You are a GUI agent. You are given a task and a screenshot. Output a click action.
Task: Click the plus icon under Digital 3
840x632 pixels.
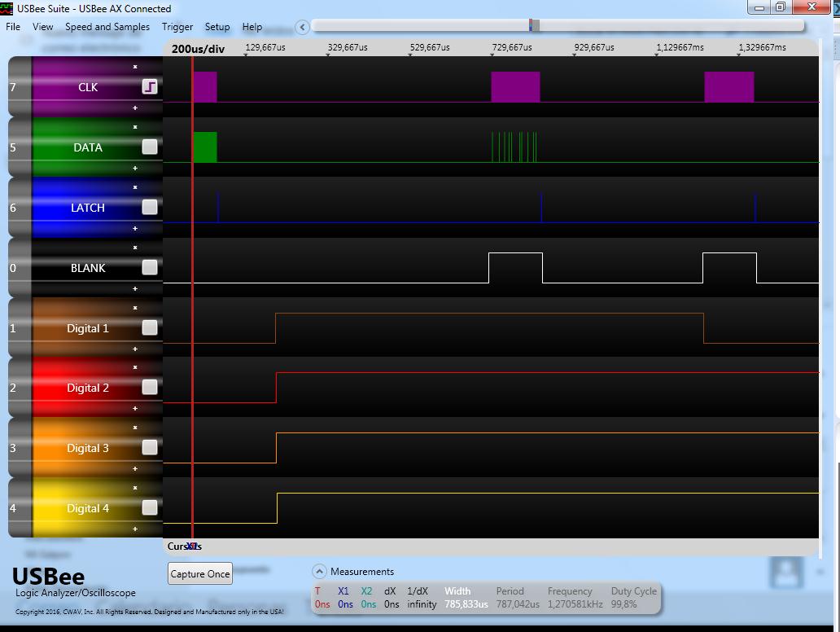(x=135, y=469)
